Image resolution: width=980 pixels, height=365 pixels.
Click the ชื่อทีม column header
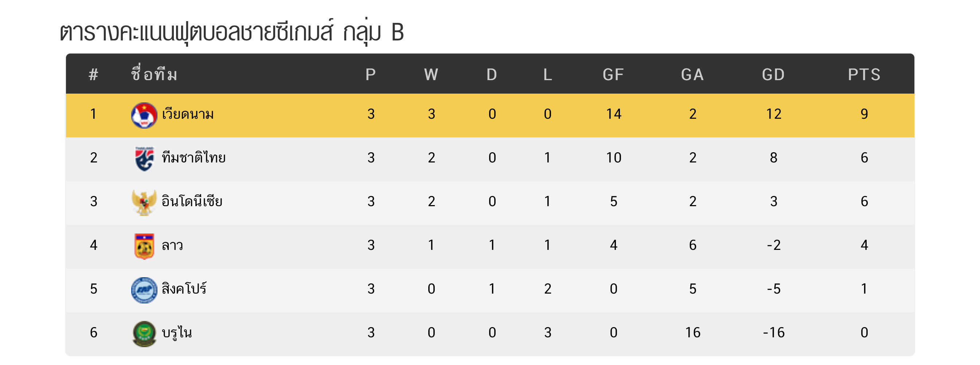click(x=154, y=75)
